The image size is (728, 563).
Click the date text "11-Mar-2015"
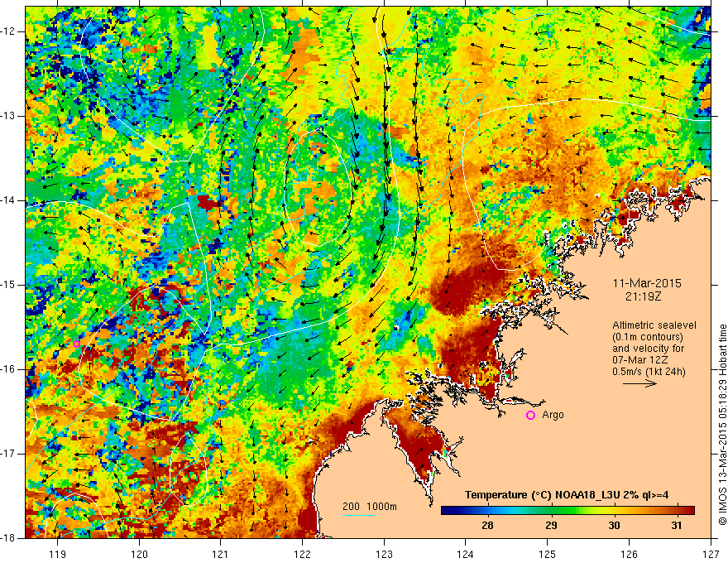pyautogui.click(x=647, y=283)
